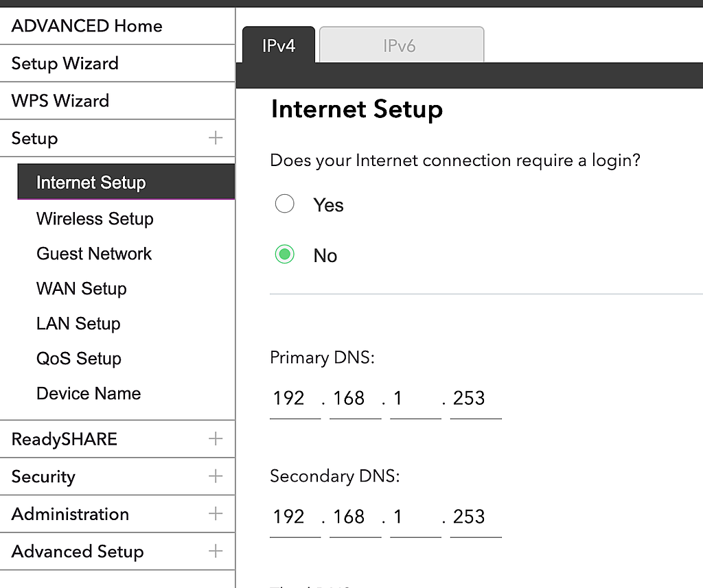Switch to the IPv4 tab
The image size is (703, 588).
tap(279, 45)
